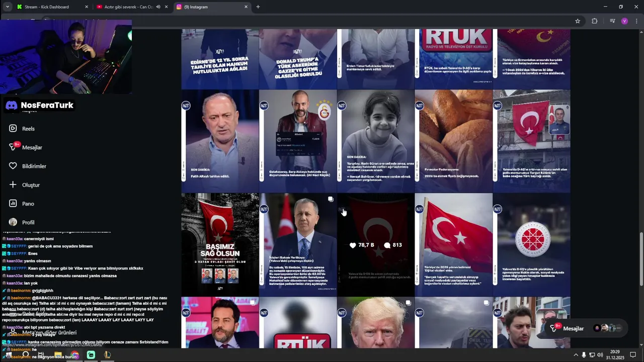Viewport: 644px width, 362px height.
Task: Open the more chats ellipsis in Mesajlar pill
Action: coord(618,328)
